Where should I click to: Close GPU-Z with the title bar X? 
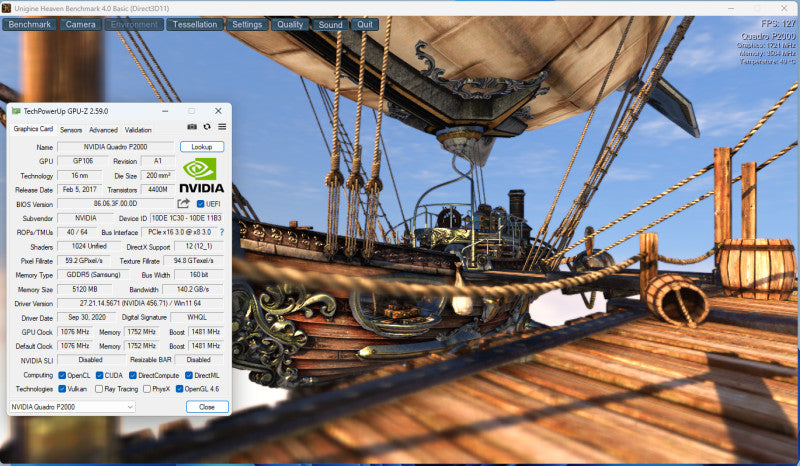pyautogui.click(x=218, y=111)
